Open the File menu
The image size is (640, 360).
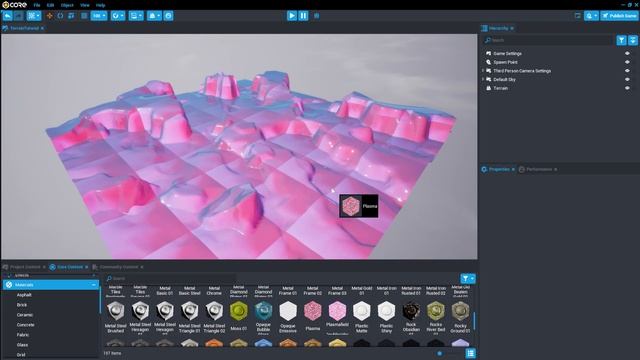point(37,5)
